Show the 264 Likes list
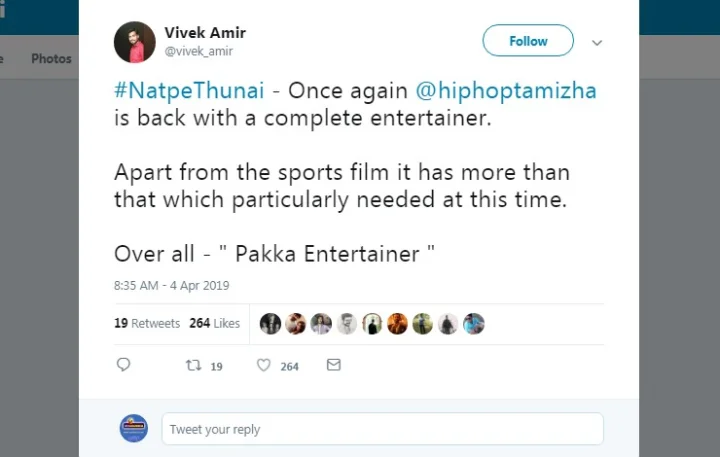The height and width of the screenshot is (457, 720). click(x=214, y=323)
